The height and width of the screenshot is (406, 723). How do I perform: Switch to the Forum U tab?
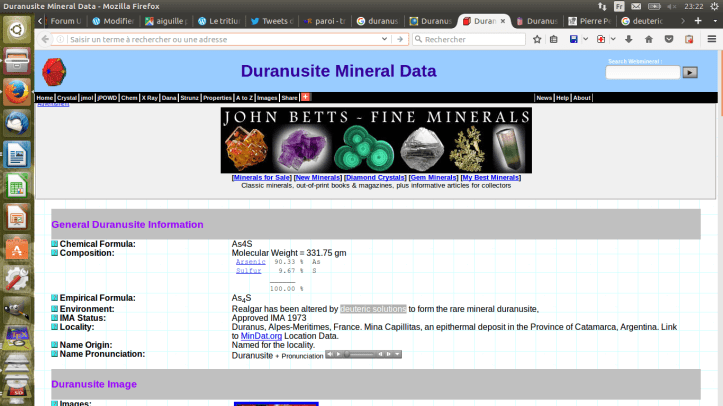point(64,21)
